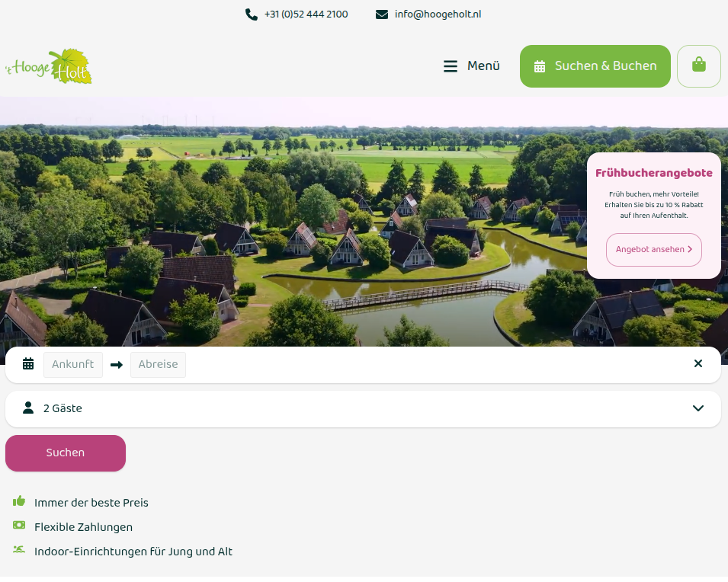Click the chevron arrow in guests selector

pos(698,408)
